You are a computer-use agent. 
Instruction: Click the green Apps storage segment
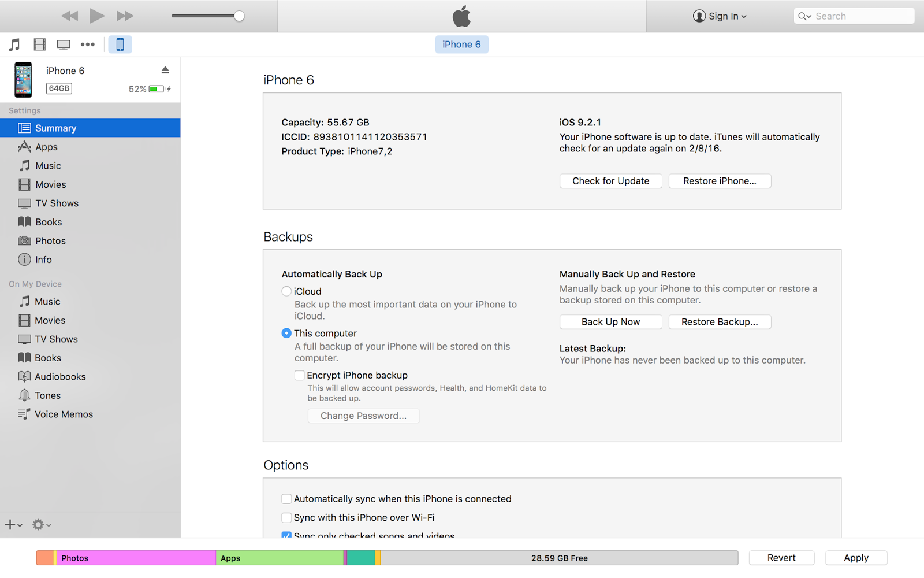[x=280, y=558]
